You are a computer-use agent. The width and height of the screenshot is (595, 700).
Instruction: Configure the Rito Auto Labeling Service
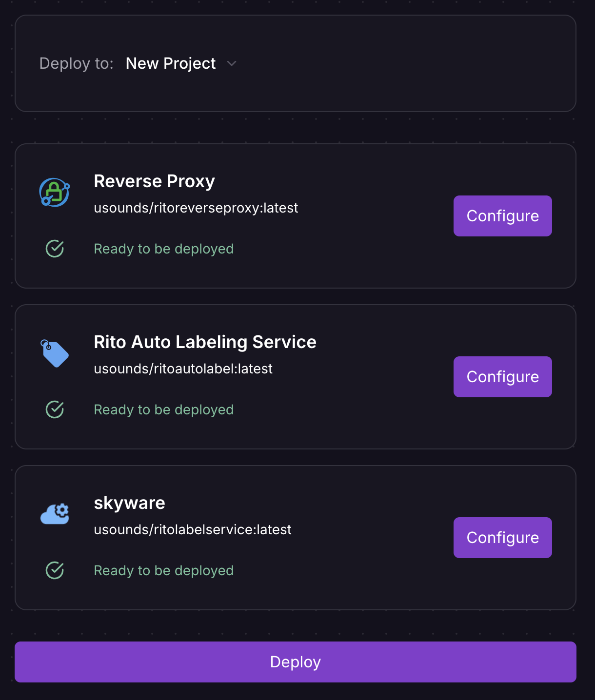pyautogui.click(x=502, y=377)
